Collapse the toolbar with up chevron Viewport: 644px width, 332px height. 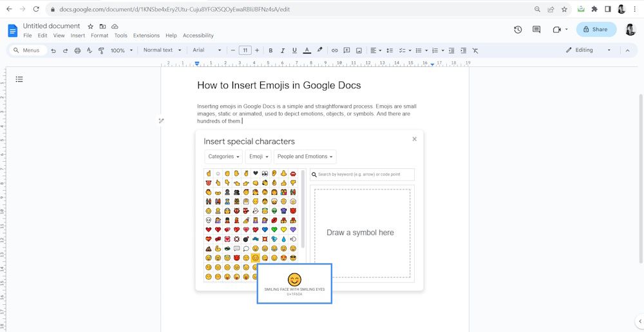click(627, 50)
